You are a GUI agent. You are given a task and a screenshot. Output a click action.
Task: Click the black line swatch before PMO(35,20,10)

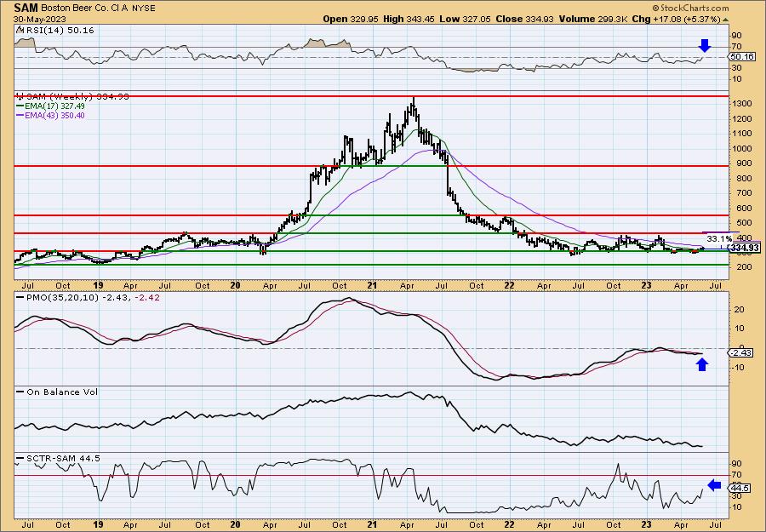20,298
